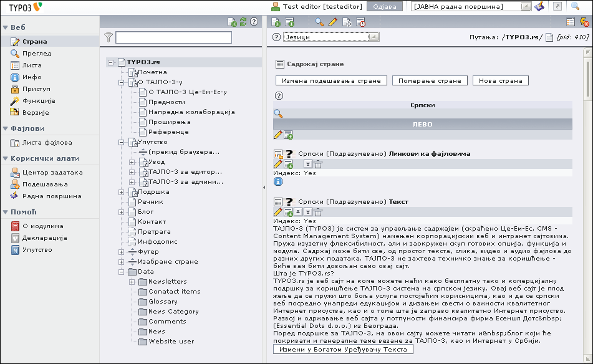Screen dimensions: 593x364
Task: Create new page icon in page tree toolbar
Action: 232,22
